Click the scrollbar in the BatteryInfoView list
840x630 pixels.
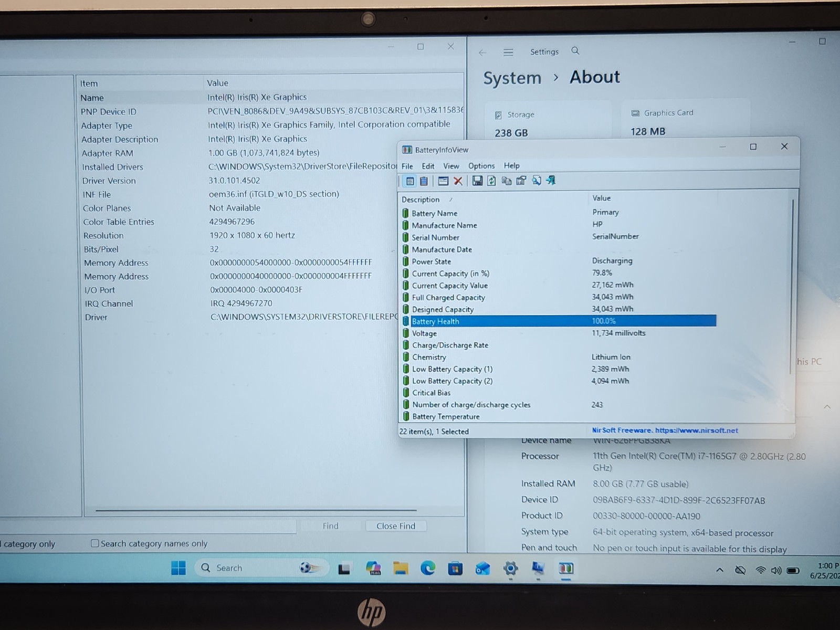[x=792, y=286]
